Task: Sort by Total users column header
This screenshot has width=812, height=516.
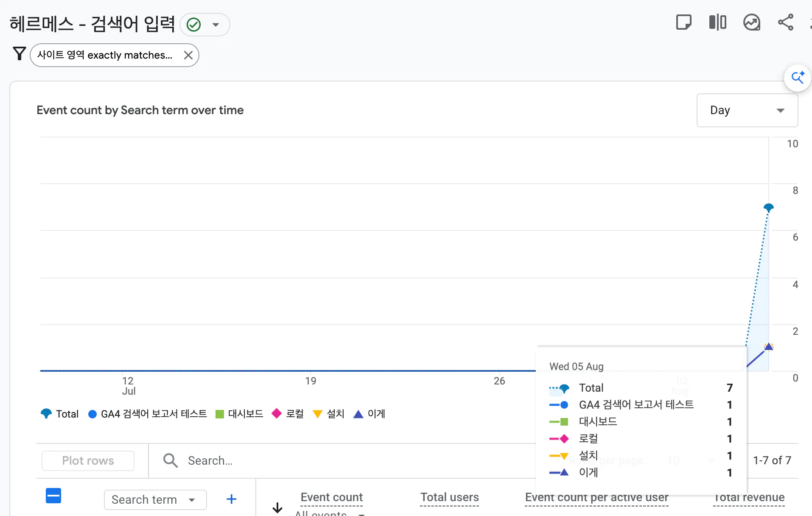Action: [x=449, y=497]
